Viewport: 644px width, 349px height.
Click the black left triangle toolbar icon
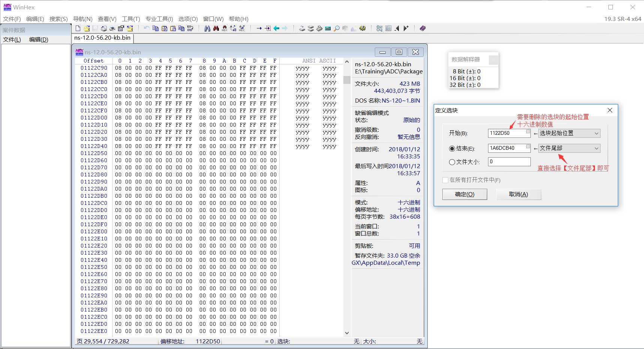point(397,28)
